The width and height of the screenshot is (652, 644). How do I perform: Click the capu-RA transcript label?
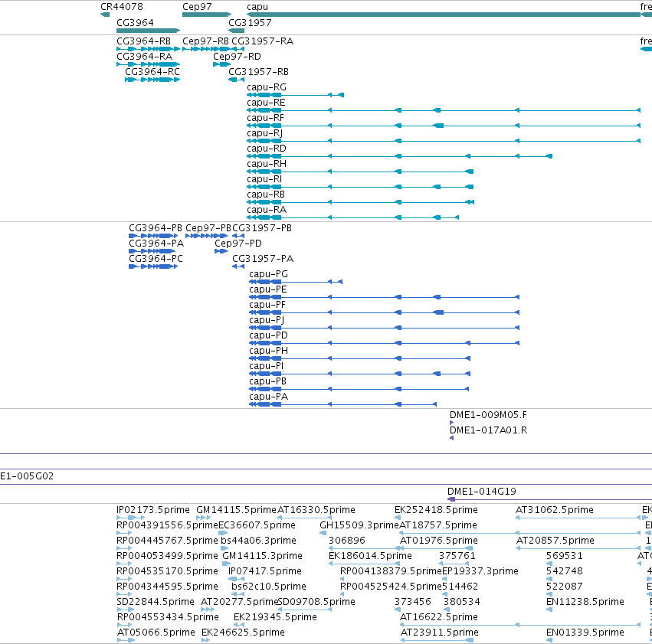[x=267, y=211]
